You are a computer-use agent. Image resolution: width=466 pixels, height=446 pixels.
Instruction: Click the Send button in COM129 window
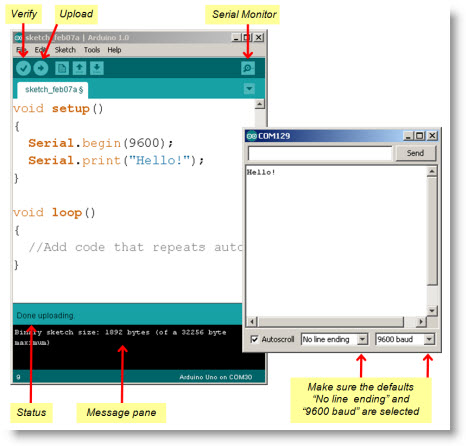point(415,153)
